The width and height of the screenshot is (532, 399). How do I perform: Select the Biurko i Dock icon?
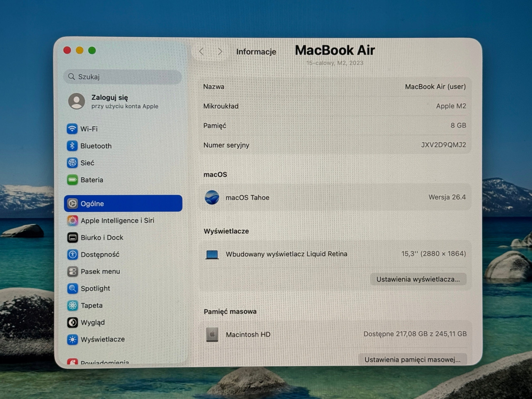pos(72,238)
